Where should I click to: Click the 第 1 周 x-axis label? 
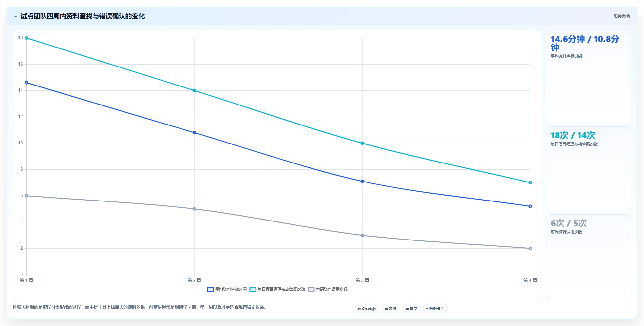click(x=26, y=280)
